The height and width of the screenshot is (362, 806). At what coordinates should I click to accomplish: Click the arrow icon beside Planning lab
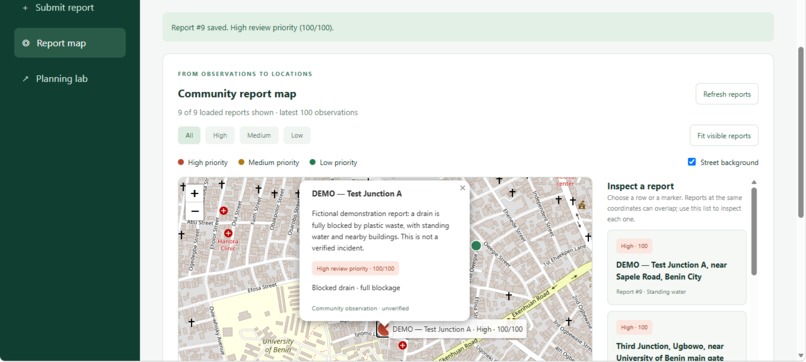[25, 79]
